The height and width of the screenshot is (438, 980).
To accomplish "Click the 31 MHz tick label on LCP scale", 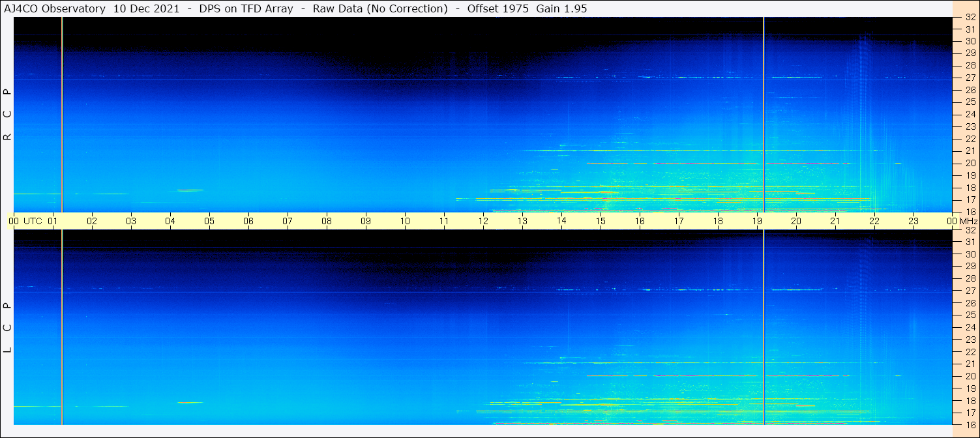I will pyautogui.click(x=970, y=242).
